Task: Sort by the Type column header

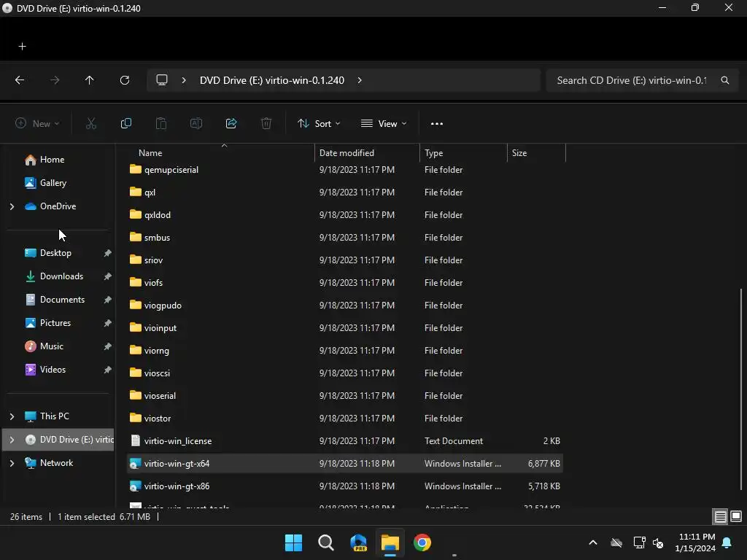Action: [433, 153]
